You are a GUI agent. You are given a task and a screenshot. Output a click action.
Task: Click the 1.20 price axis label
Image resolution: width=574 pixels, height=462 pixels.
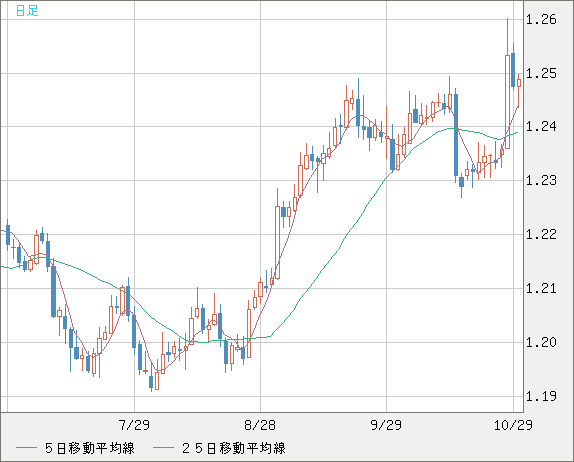pos(541,342)
